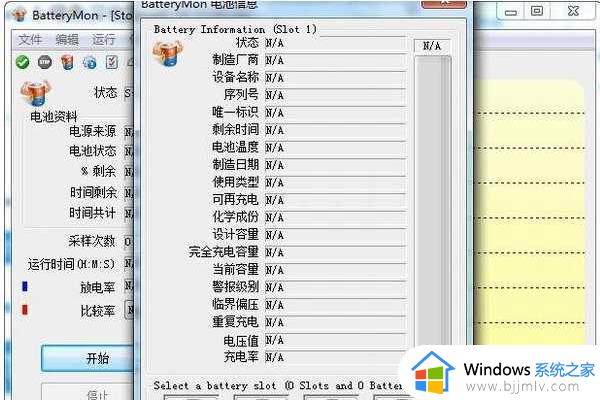Maximize the BatteryMon main window
This screenshot has height=400, width=600.
click(537, 11)
